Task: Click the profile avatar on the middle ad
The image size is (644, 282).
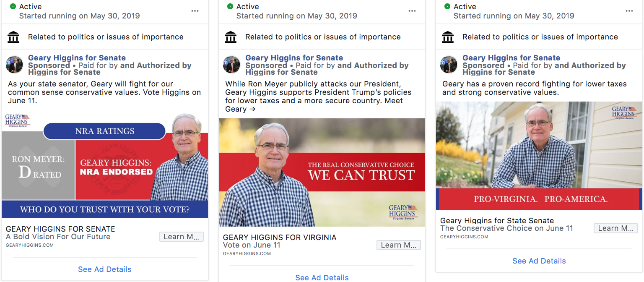Action: coord(231,65)
